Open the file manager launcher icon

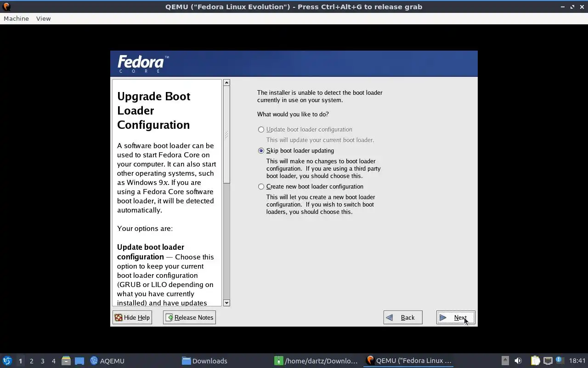click(x=66, y=361)
